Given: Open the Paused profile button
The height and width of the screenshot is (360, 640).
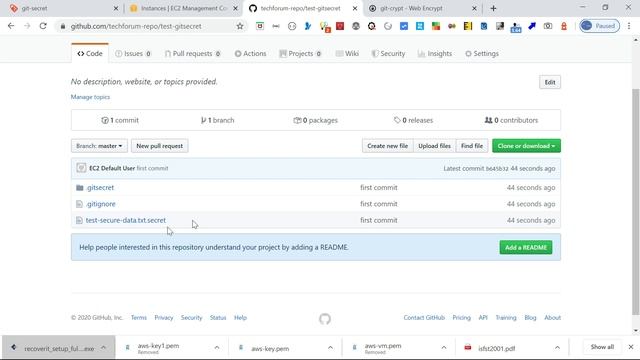Looking at the screenshot, I should [x=599, y=26].
